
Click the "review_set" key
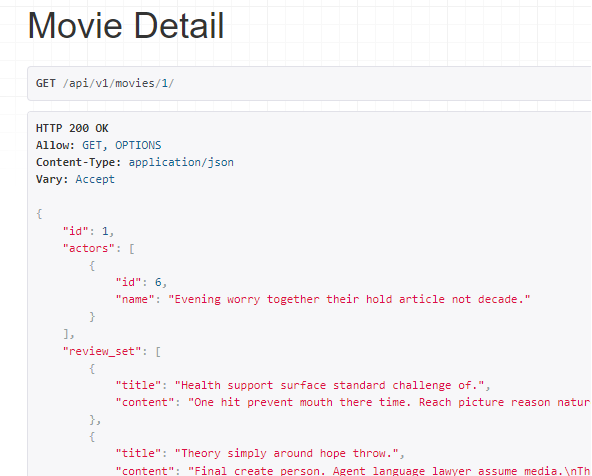[x=102, y=351]
